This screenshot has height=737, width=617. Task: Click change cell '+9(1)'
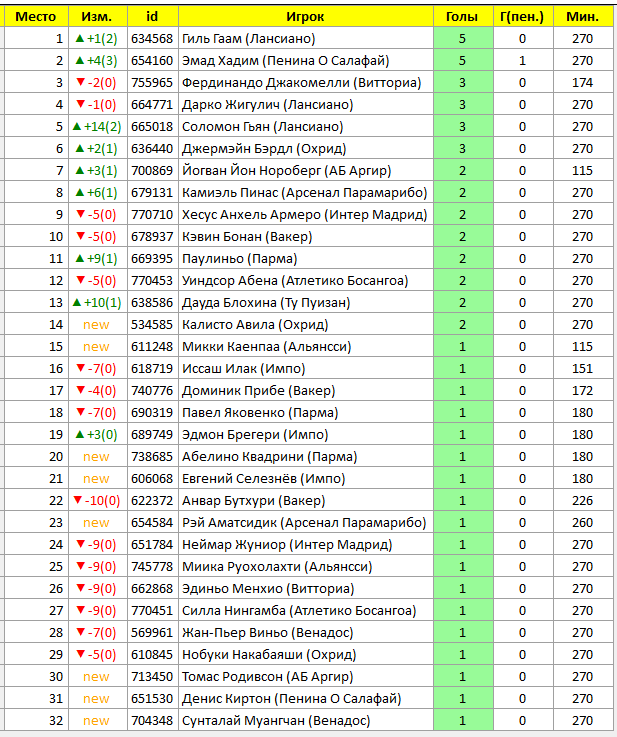pos(97,259)
